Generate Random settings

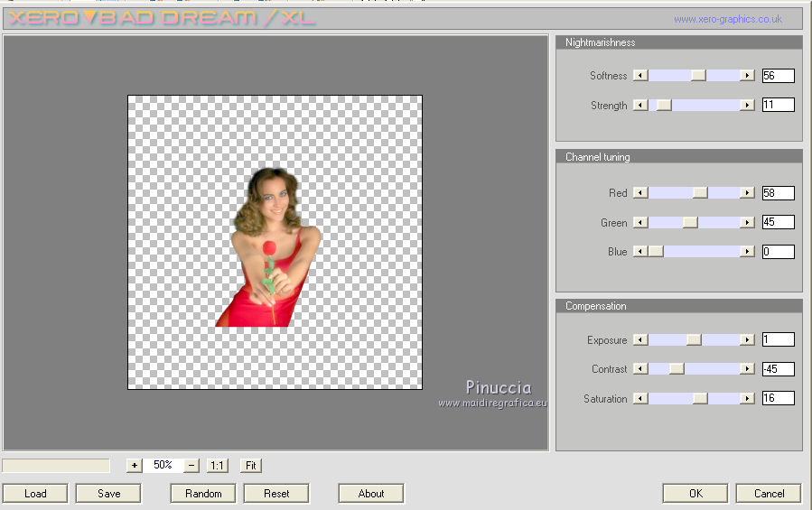coord(203,494)
